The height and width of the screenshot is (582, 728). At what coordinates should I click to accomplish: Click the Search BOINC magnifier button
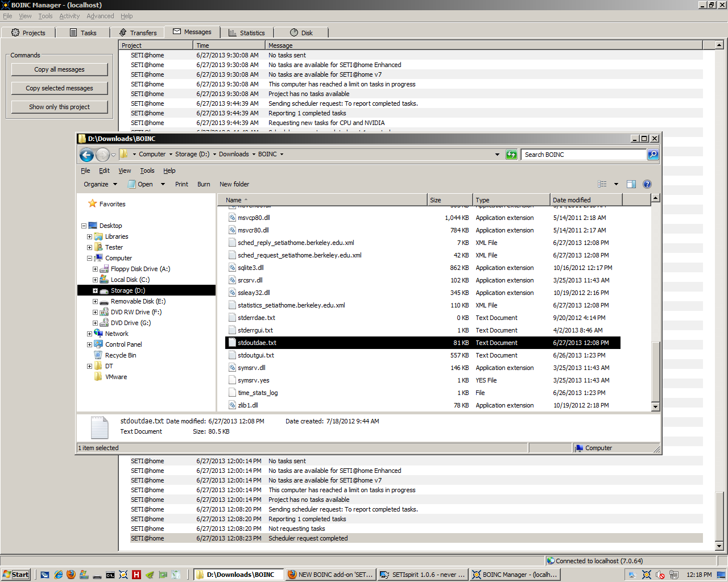tap(653, 155)
